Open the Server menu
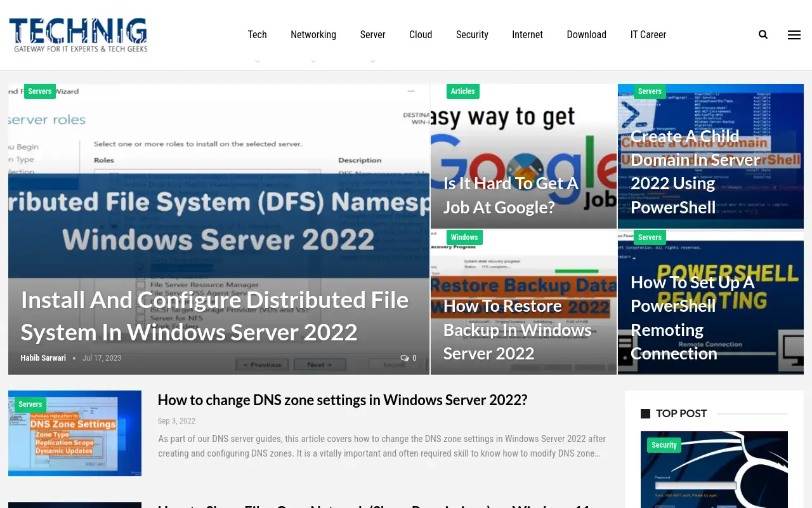Image resolution: width=812 pixels, height=508 pixels. click(x=372, y=35)
